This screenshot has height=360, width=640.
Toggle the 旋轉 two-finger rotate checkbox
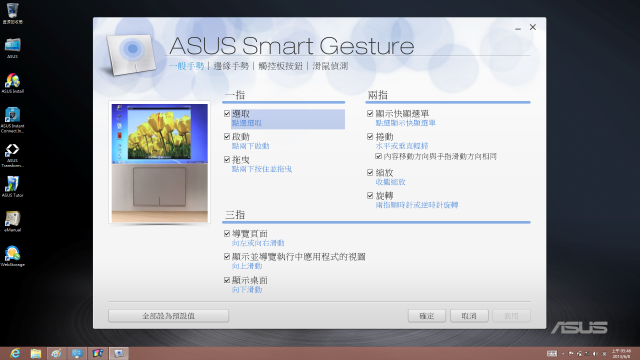pos(370,196)
